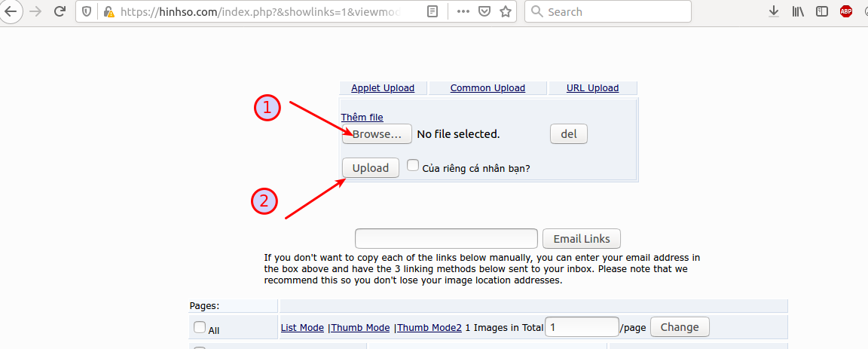
Task: Tick the "Của riêng cá nhân bạn?" checkbox
Action: (412, 166)
